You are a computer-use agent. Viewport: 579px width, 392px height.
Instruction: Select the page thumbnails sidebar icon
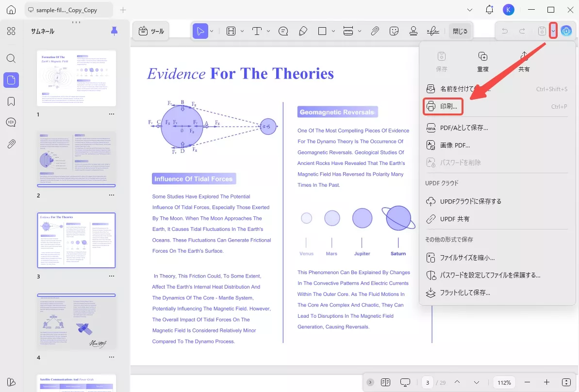coord(11,80)
